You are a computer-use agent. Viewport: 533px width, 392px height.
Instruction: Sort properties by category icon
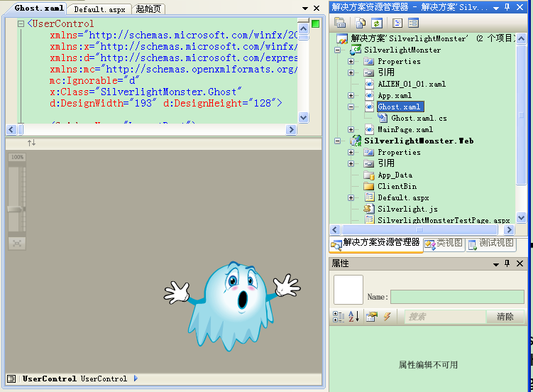(339, 317)
